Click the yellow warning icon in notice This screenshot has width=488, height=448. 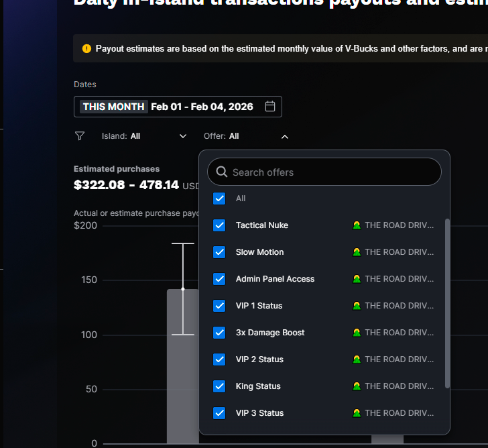point(86,48)
